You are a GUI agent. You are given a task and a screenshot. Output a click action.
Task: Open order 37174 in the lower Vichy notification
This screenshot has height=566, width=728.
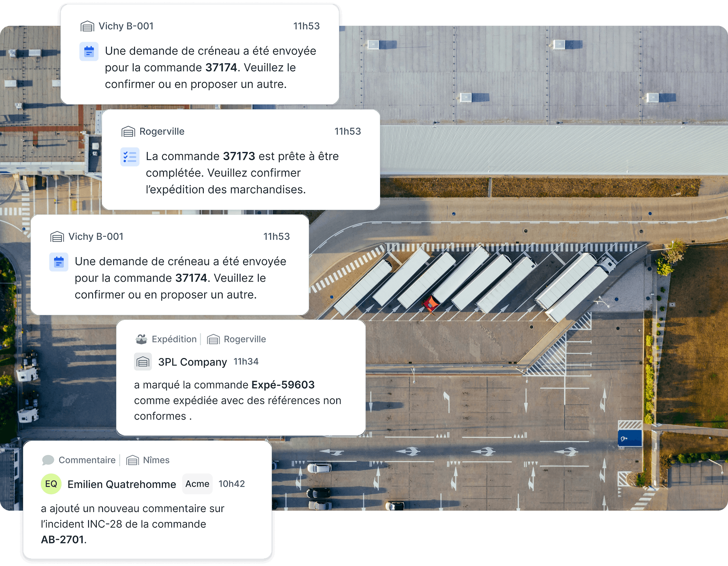[191, 278]
